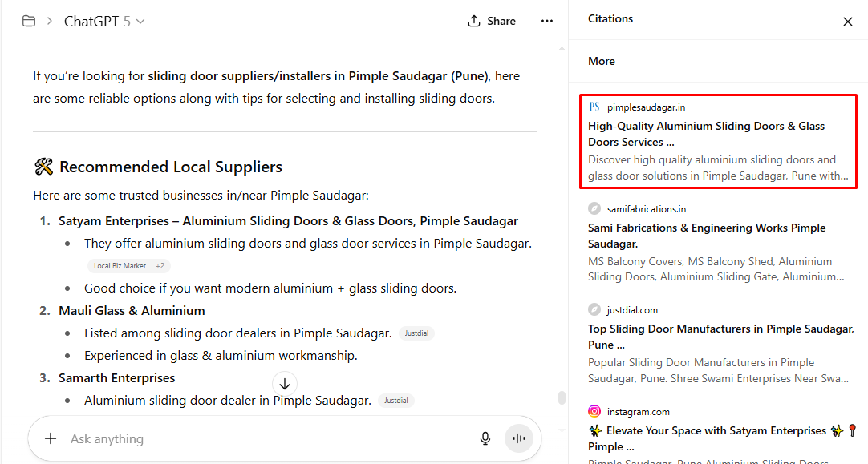868x464 pixels.
Task: Click the folder icon in the header
Action: [29, 22]
